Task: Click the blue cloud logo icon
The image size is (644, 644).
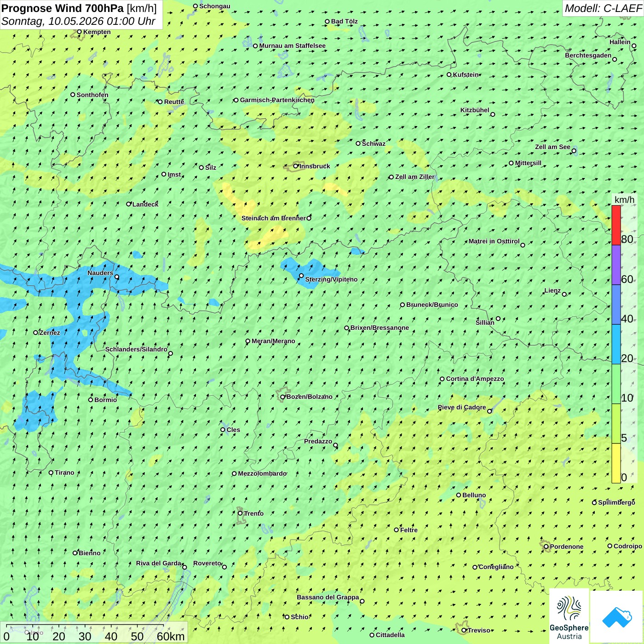Action: (616, 617)
